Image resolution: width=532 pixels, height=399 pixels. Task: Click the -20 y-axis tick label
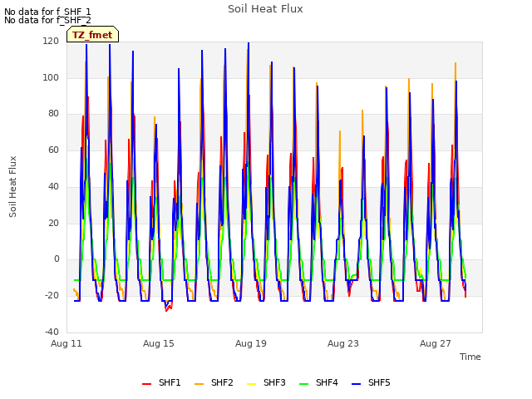(52, 295)
